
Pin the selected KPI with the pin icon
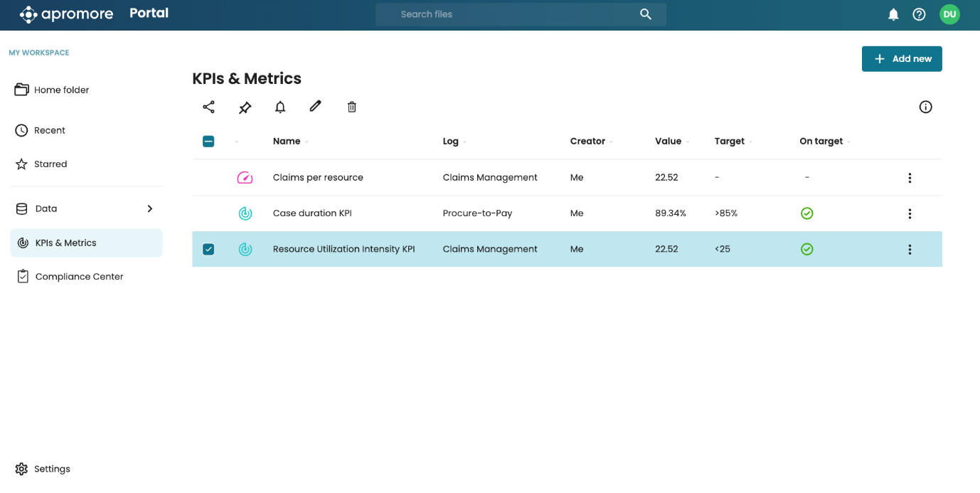(245, 107)
